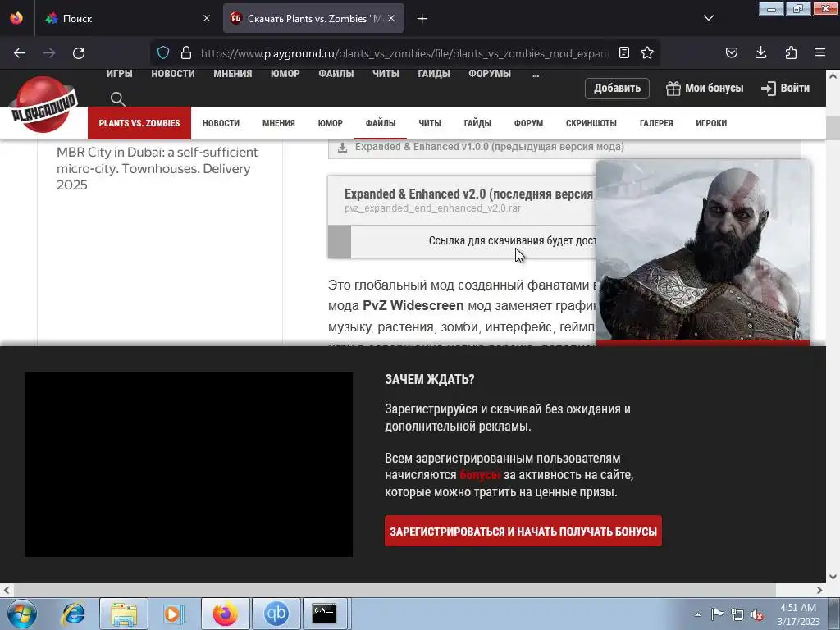Click the vertical scrollbar thumb
Viewport: 840px width, 630px height.
click(833, 127)
